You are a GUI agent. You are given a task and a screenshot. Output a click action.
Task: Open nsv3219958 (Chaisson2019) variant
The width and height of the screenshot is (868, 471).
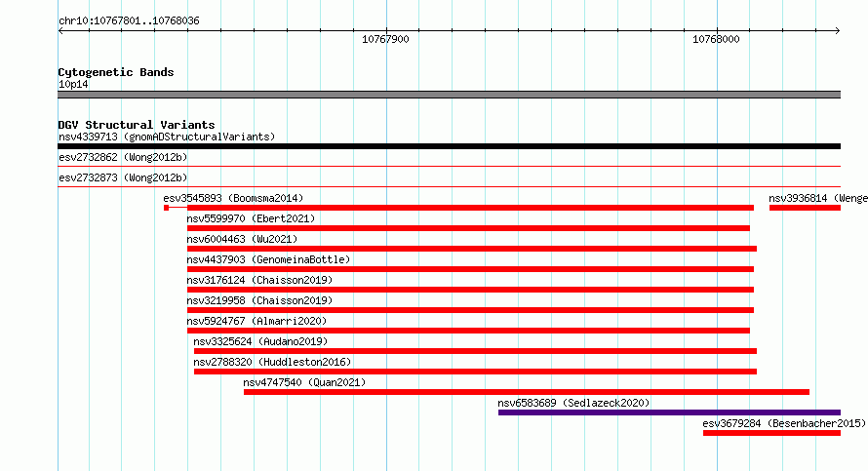(259, 300)
